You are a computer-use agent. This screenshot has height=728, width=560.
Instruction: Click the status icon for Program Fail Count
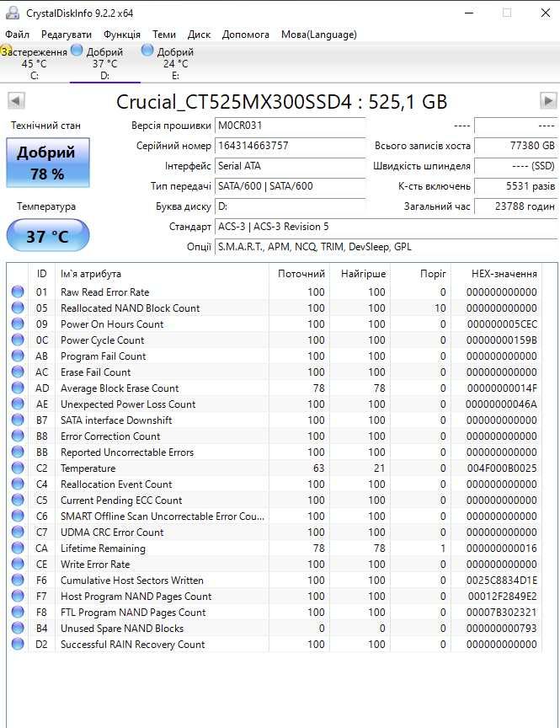[18, 356]
